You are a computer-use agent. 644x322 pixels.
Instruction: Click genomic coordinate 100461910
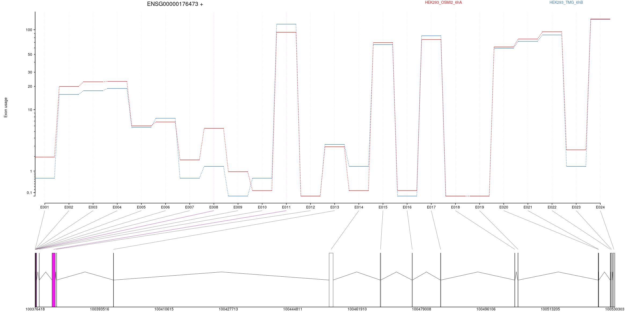(357, 309)
